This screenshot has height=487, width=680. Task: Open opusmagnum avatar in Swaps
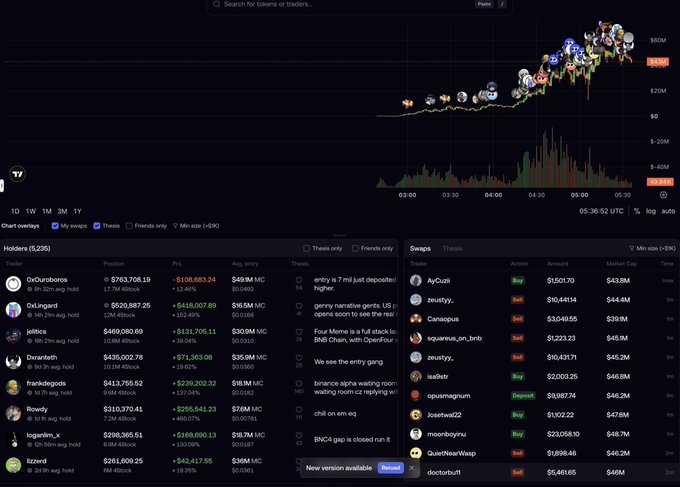point(416,395)
